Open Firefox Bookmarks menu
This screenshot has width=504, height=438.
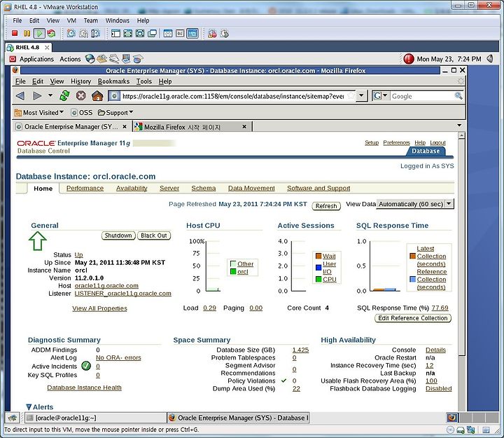pos(113,81)
